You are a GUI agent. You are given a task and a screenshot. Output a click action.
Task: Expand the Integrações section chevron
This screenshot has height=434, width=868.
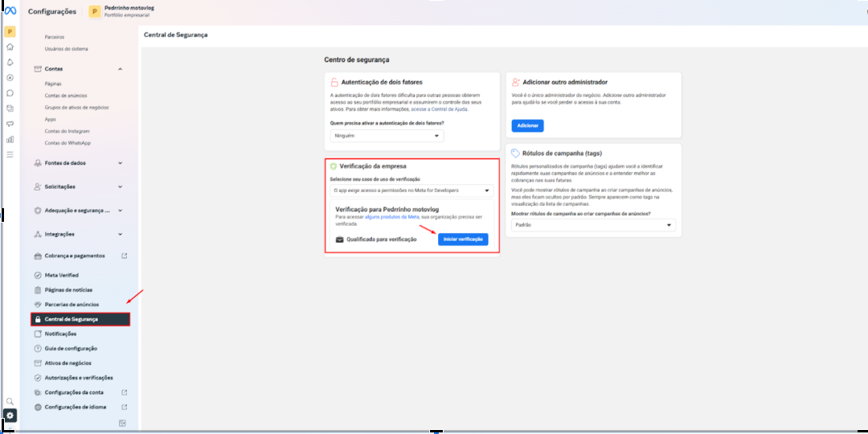120,234
